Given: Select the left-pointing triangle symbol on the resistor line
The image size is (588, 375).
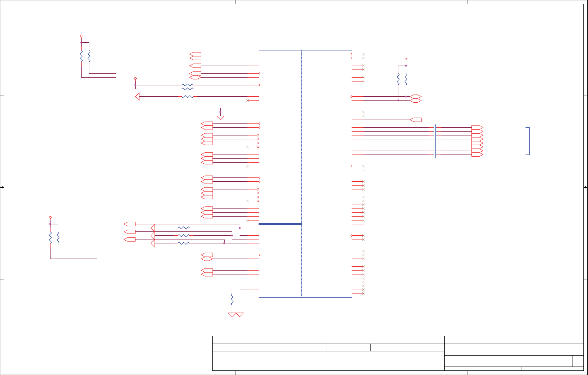Looking at the screenshot, I should pos(137,97).
